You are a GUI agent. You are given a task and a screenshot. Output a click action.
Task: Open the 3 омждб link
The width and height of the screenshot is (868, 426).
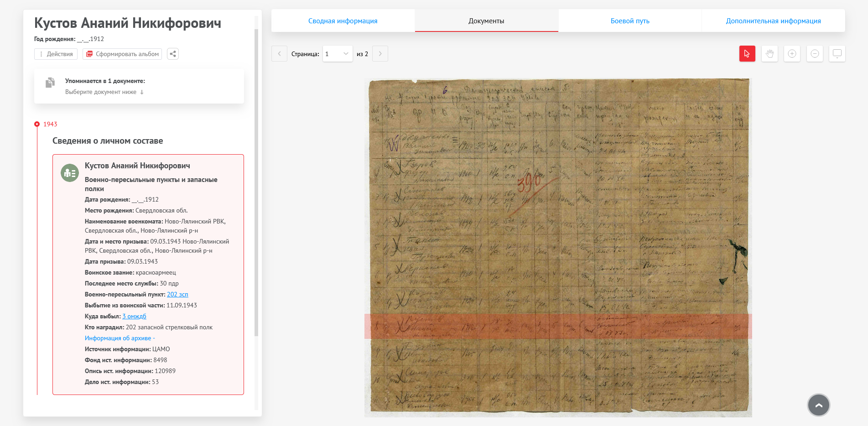click(x=134, y=317)
